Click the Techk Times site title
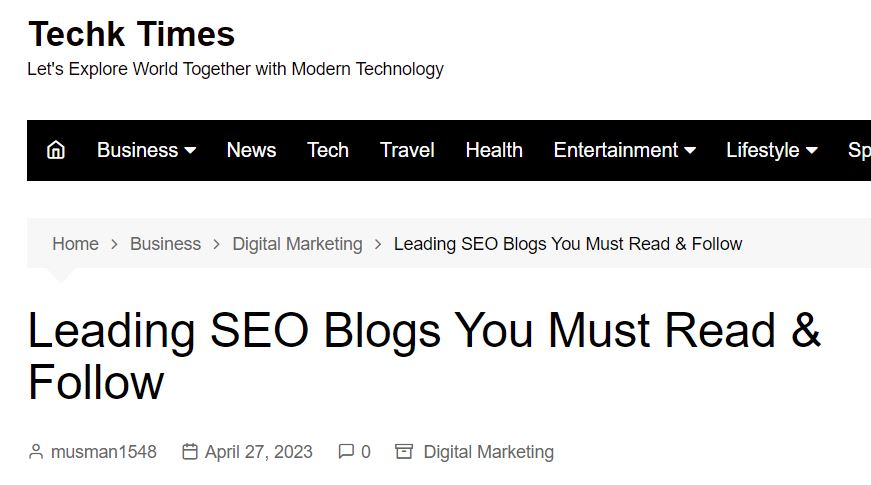Viewport: 871px width, 485px height. (132, 34)
